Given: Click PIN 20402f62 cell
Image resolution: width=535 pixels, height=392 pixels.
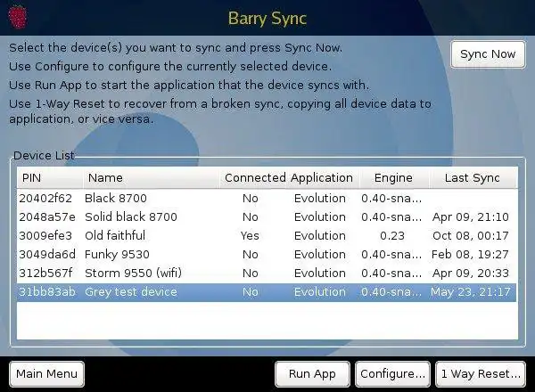Looking at the screenshot, I should point(45,199).
